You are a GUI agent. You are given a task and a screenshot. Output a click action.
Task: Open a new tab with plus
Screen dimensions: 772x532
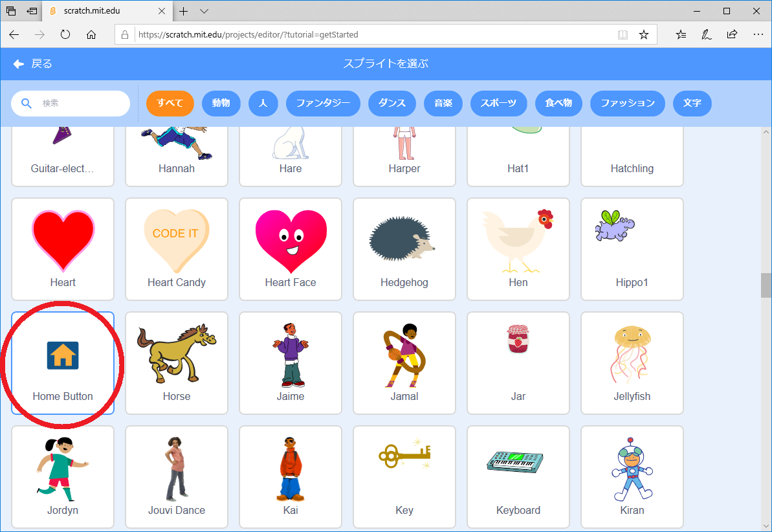(x=184, y=11)
